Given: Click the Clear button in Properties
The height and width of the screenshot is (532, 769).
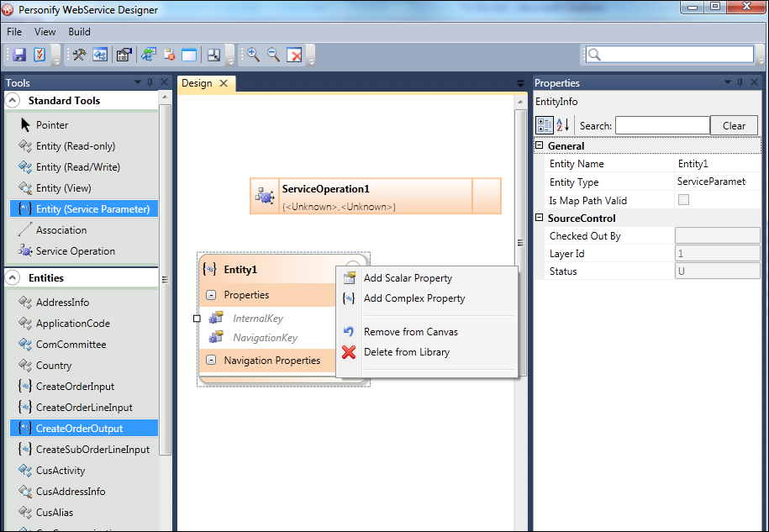Looking at the screenshot, I should pos(734,125).
